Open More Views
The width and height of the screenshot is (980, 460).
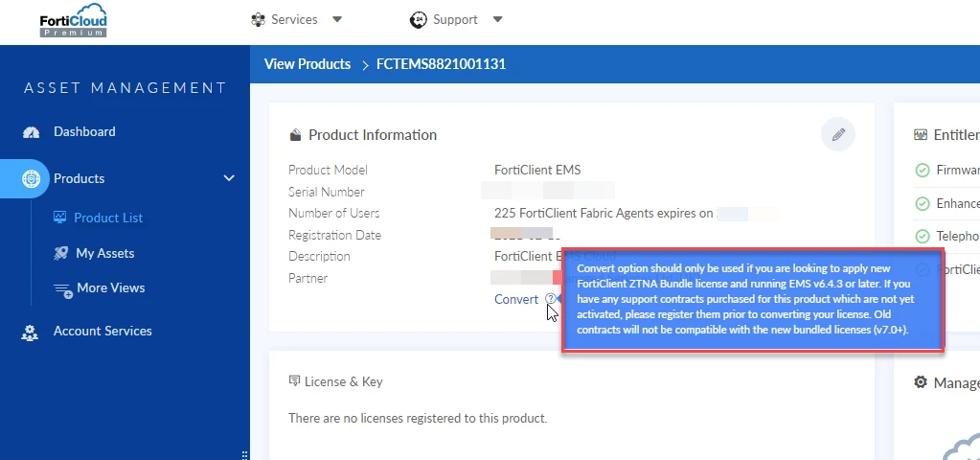tap(110, 287)
